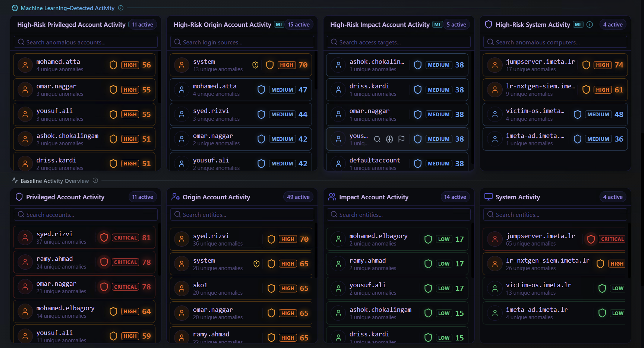
Task: Click the warning icon beside system login source
Action: (255, 65)
